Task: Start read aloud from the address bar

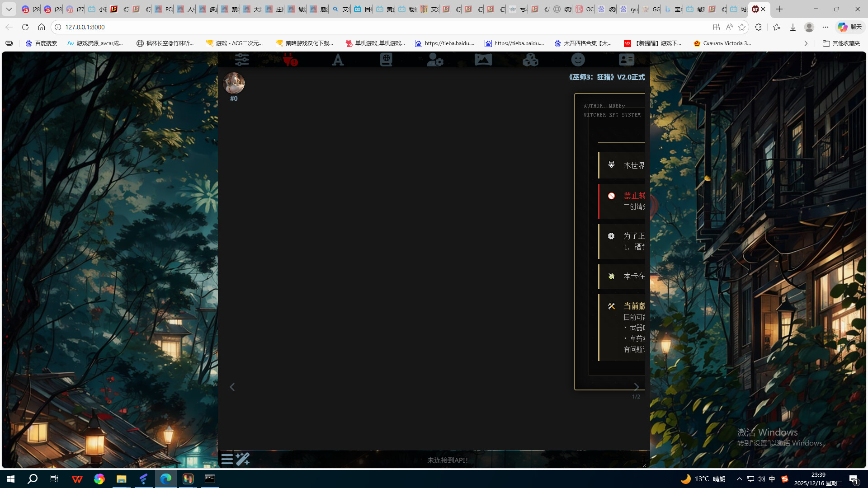Action: (x=729, y=27)
